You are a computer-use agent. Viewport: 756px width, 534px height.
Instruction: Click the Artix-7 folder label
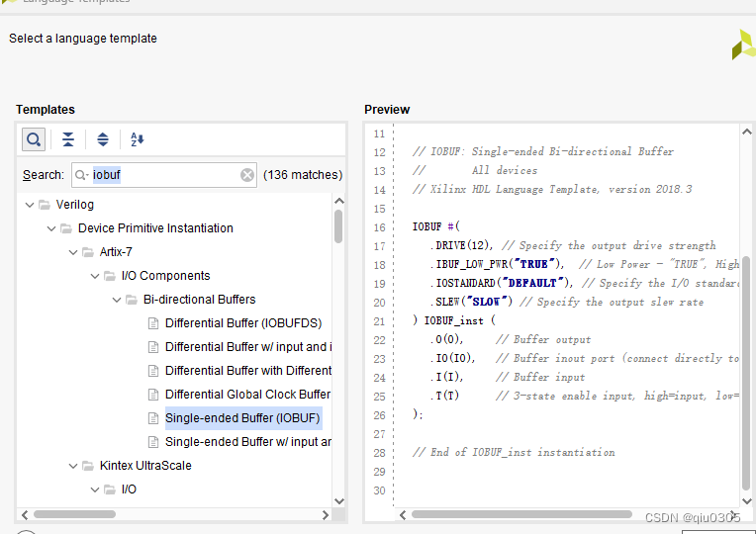pyautogui.click(x=116, y=252)
